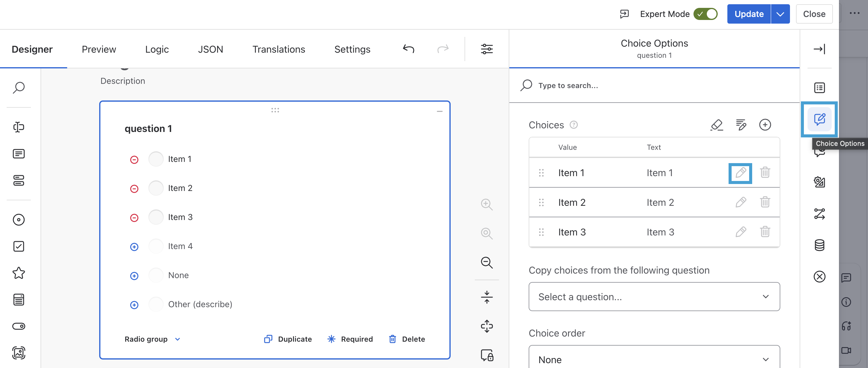Edit Item 2 with pencil icon

(740, 202)
